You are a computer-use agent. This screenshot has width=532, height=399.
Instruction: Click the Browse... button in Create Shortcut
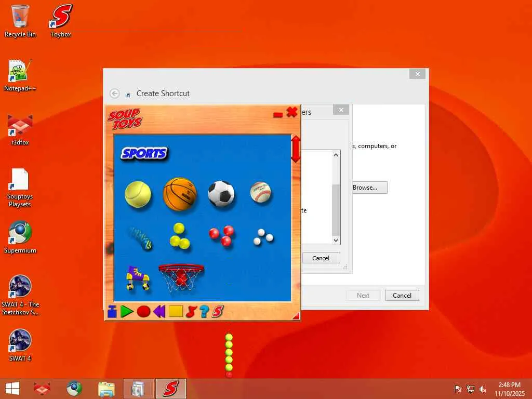[x=369, y=187]
